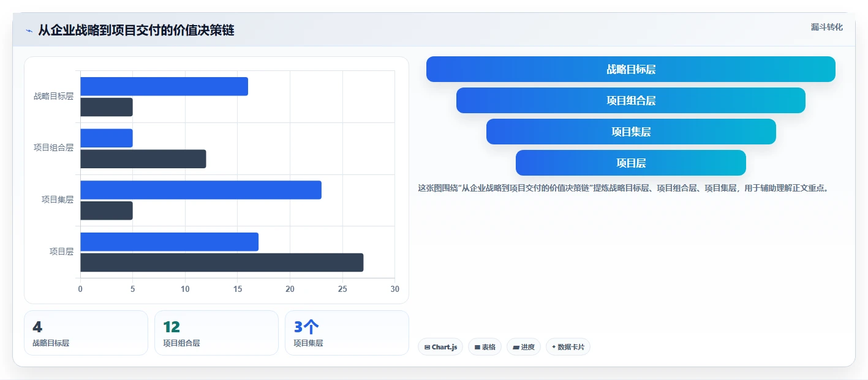Screen dimensions: 868x380
Task: Click the 项目层 y-axis label
Action: pyautogui.click(x=61, y=251)
